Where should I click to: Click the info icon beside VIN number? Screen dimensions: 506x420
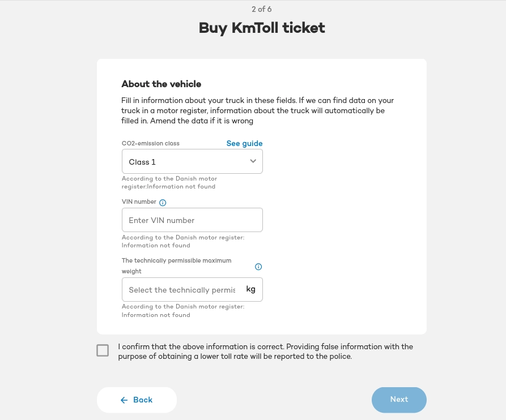(163, 203)
